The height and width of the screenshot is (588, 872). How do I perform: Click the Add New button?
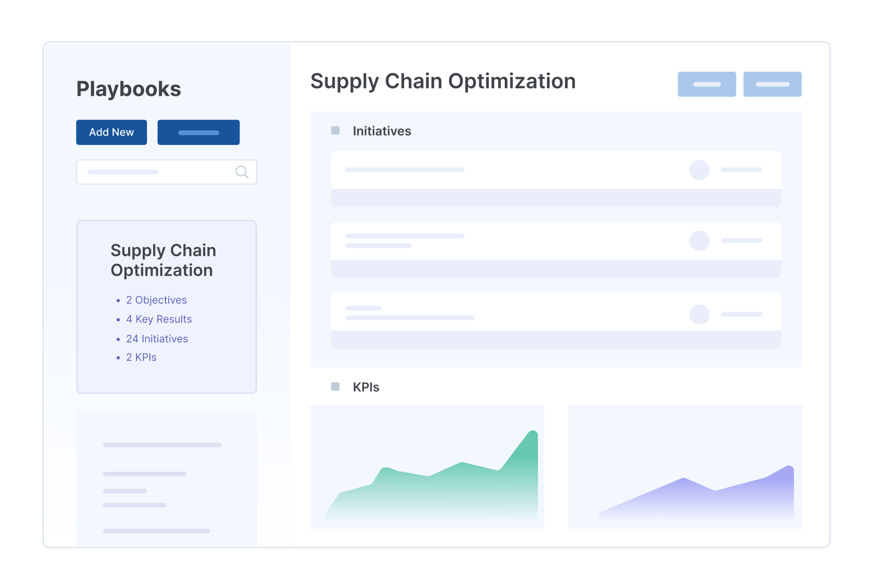point(112,132)
